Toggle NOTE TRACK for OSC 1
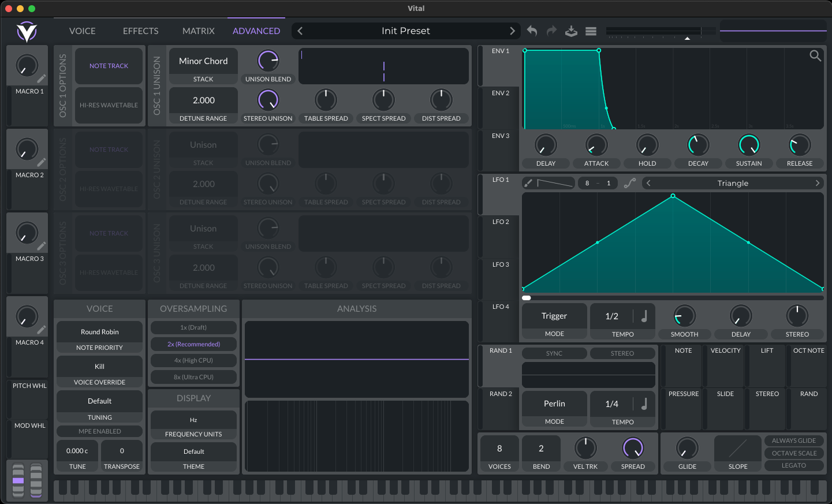Viewport: 832px width, 504px height. (x=109, y=66)
